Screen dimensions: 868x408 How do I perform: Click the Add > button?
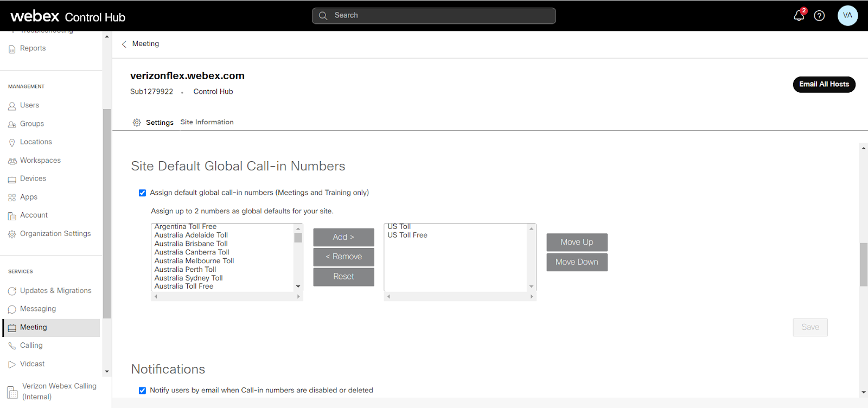[x=343, y=237]
